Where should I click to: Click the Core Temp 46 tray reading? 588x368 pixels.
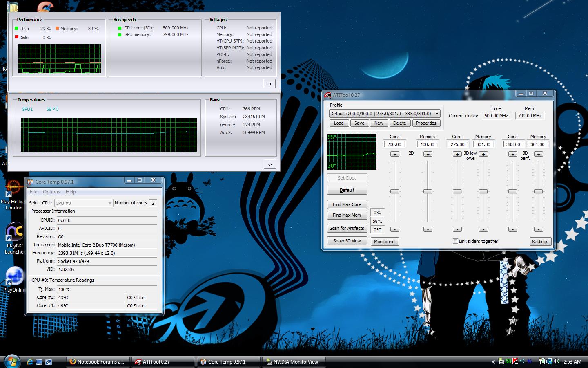tap(529, 361)
